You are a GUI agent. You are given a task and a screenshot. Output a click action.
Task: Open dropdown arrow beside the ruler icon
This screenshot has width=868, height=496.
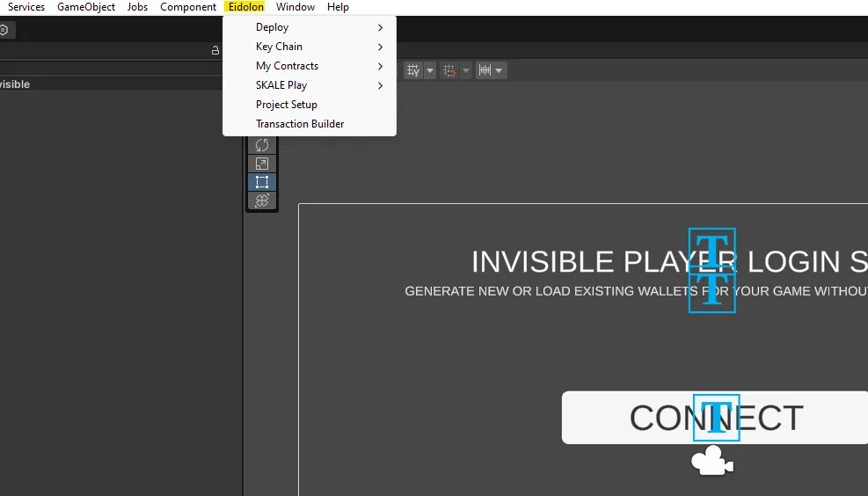(500, 70)
